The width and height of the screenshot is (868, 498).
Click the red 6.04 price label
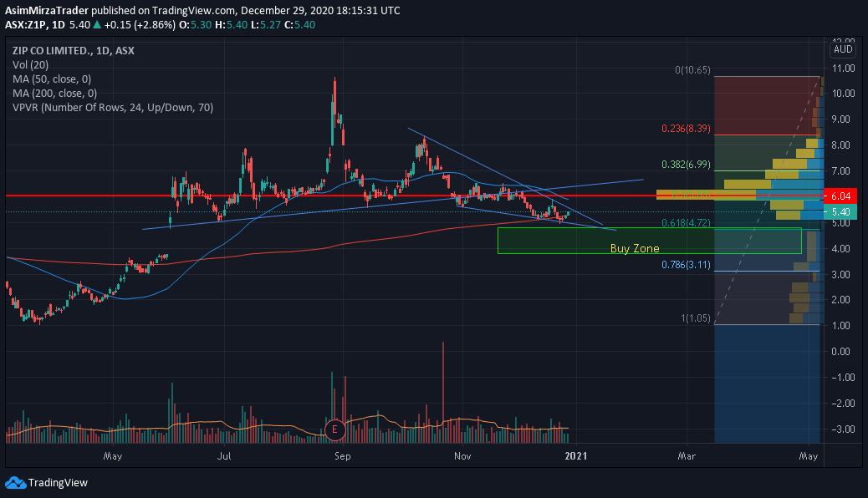[x=840, y=196]
